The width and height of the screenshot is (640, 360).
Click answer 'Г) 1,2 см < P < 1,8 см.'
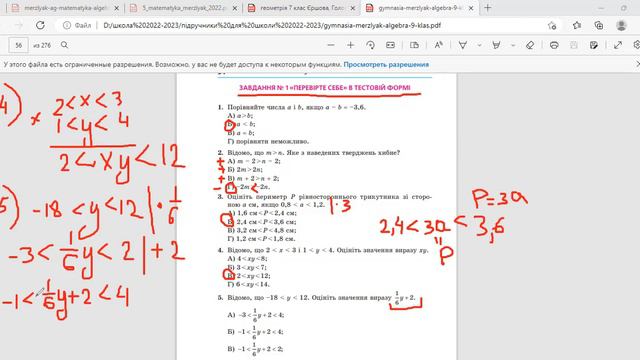tap(261, 239)
